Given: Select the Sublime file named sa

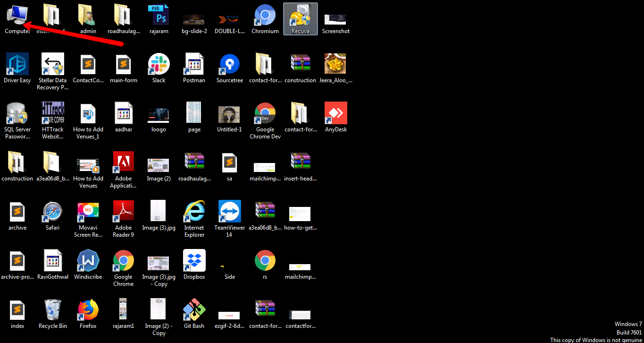Looking at the screenshot, I should (x=230, y=166).
